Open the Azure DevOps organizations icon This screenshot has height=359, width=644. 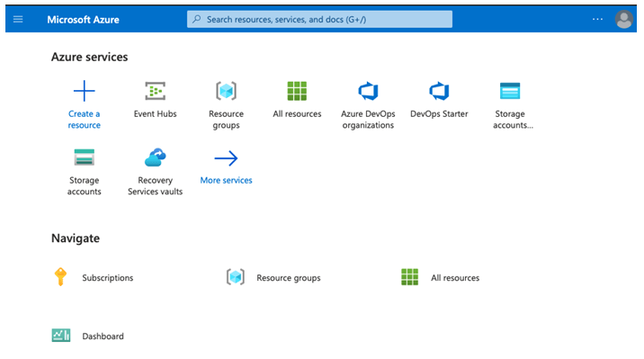pyautogui.click(x=368, y=91)
